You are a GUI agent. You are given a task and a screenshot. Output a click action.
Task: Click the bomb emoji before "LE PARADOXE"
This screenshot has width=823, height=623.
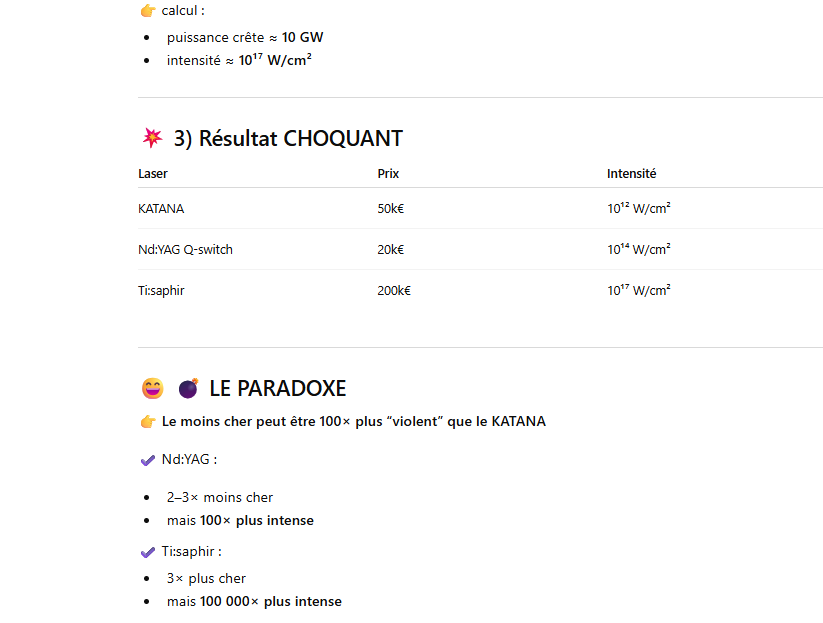187,388
